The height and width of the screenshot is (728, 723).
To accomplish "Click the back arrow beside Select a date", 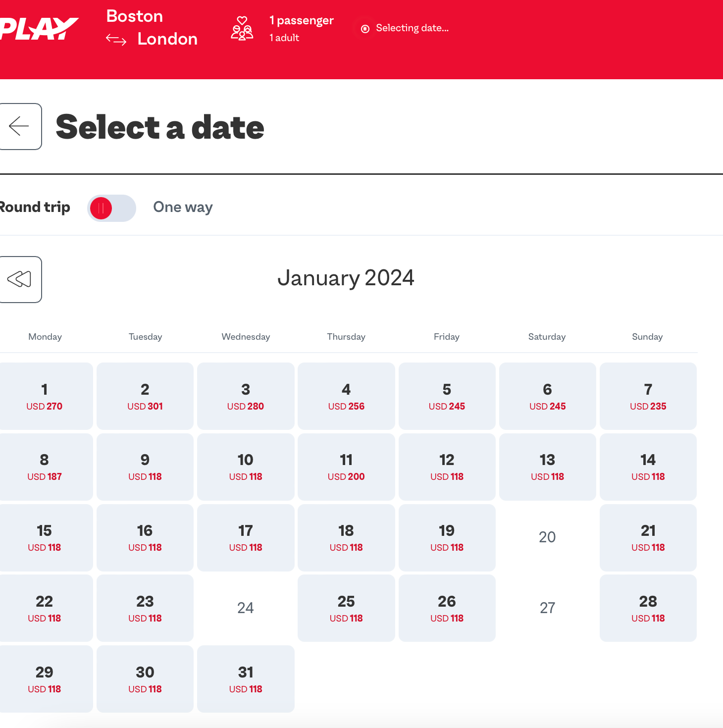I will (20, 126).
